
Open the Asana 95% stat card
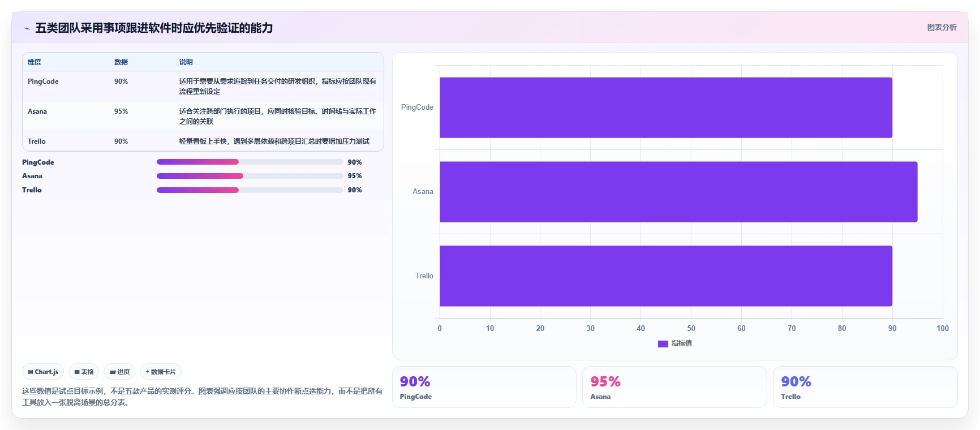(x=674, y=387)
